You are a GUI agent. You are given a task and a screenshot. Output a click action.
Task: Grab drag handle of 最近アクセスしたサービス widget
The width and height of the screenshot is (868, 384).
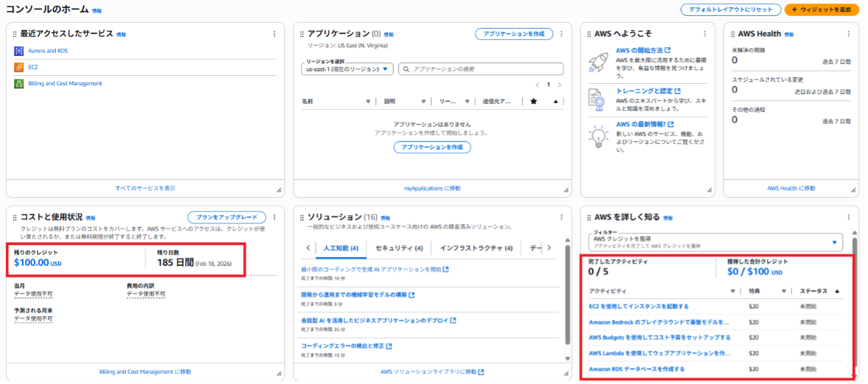[15, 34]
